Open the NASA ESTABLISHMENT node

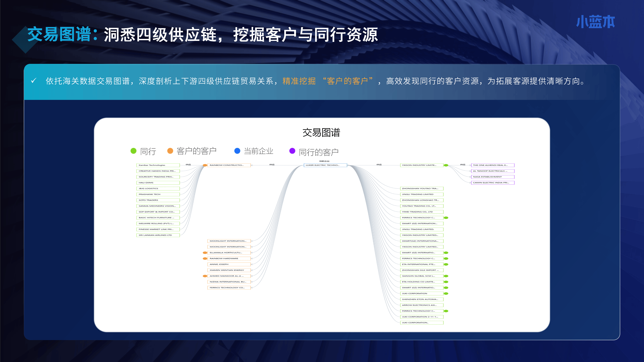tap(493, 177)
